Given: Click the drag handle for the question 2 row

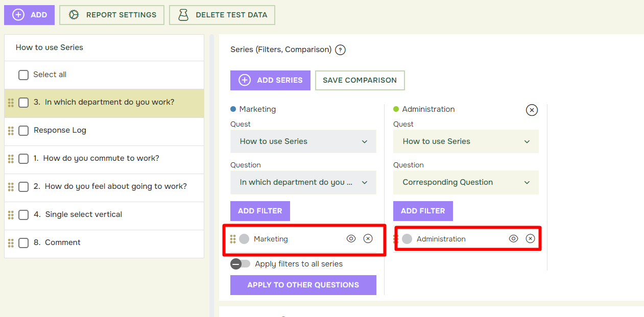Looking at the screenshot, I should (x=11, y=187).
